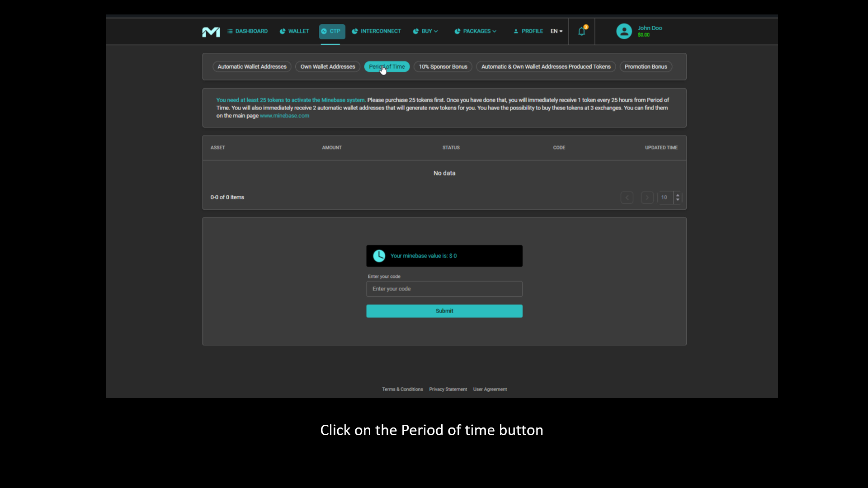Click the Interconnect navigation icon

coord(355,31)
